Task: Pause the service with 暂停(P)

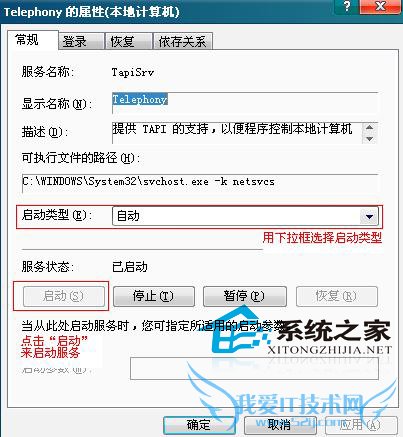Action: point(245,296)
